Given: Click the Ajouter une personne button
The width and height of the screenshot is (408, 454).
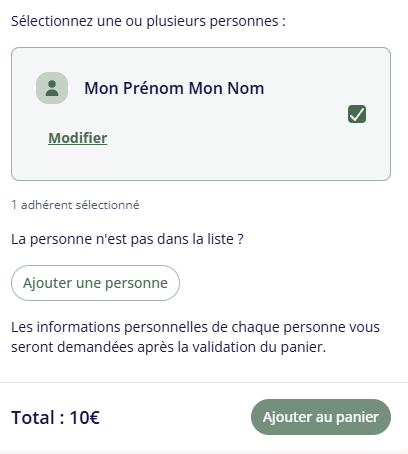Looking at the screenshot, I should tap(95, 283).
